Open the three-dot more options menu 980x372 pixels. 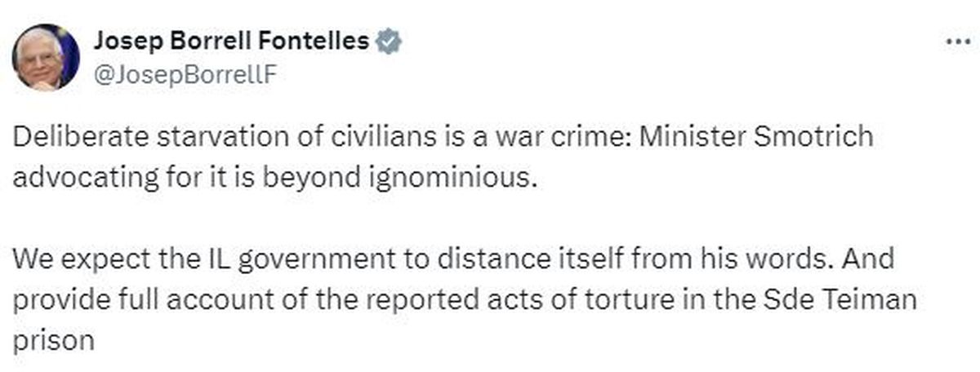(956, 41)
